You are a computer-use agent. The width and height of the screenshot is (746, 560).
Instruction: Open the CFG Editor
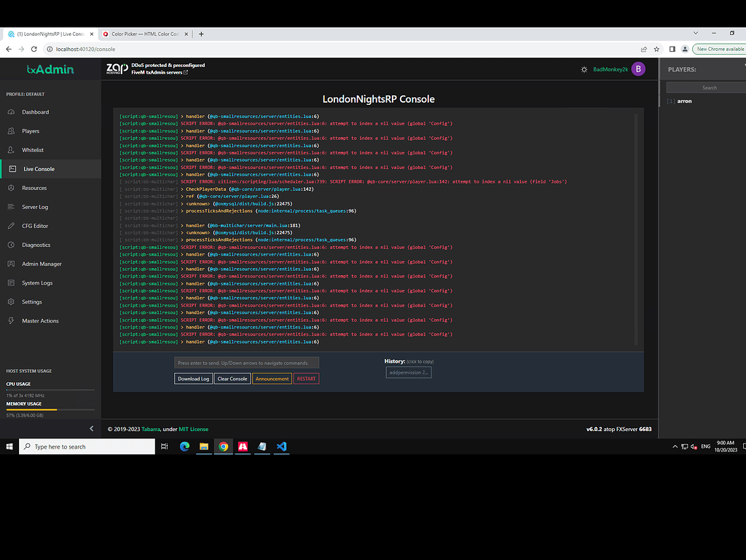click(x=36, y=226)
